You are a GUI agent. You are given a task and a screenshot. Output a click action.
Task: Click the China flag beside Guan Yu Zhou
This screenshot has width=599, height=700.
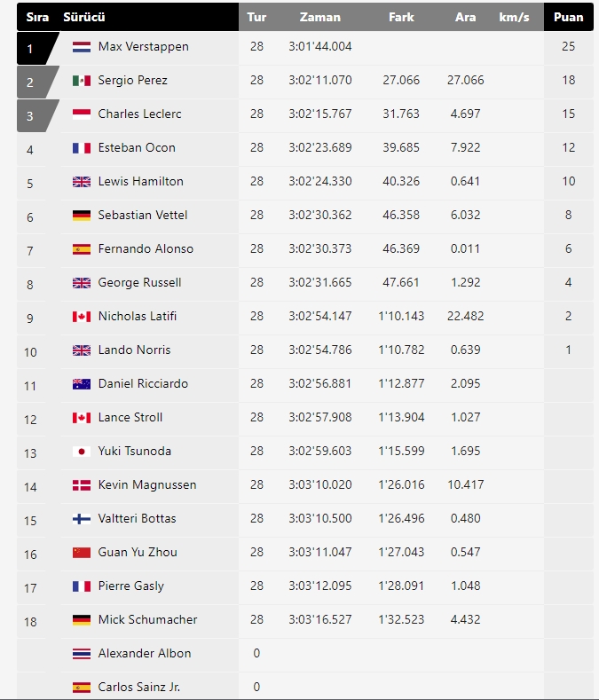[82, 553]
